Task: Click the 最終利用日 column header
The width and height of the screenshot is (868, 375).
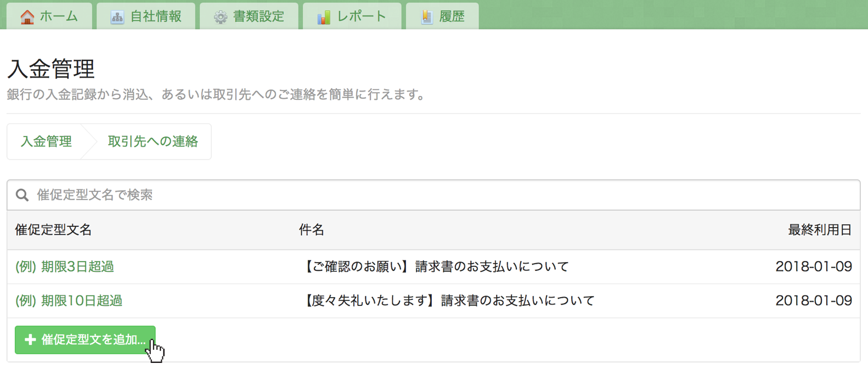Action: click(820, 230)
